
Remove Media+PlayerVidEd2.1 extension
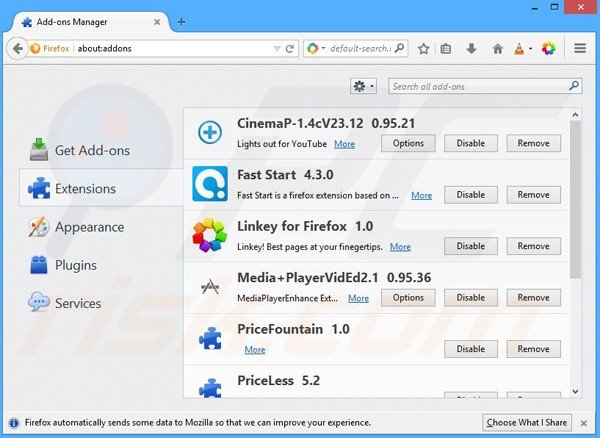533,298
